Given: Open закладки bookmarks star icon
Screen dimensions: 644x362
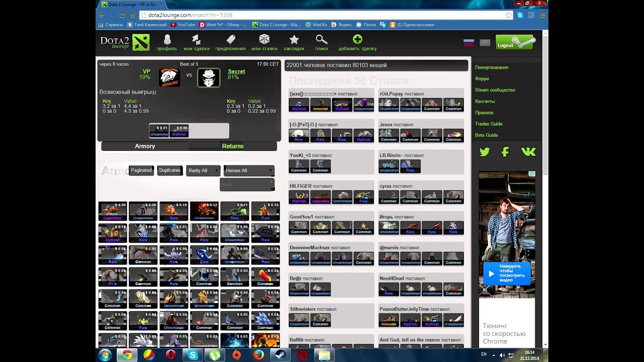Looking at the screenshot, I should point(294,39).
